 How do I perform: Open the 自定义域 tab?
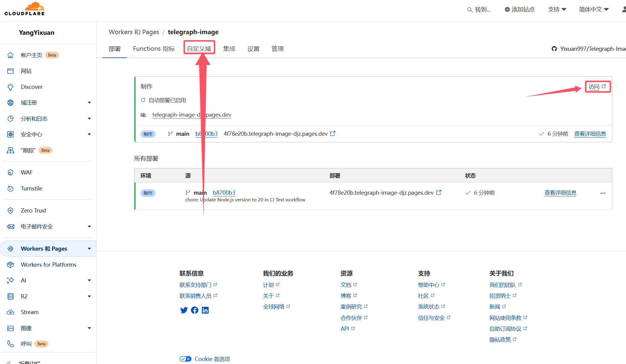199,49
